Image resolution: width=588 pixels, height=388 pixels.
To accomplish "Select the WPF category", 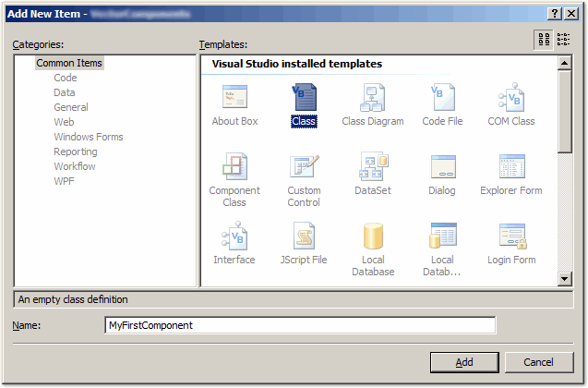I will tap(65, 181).
